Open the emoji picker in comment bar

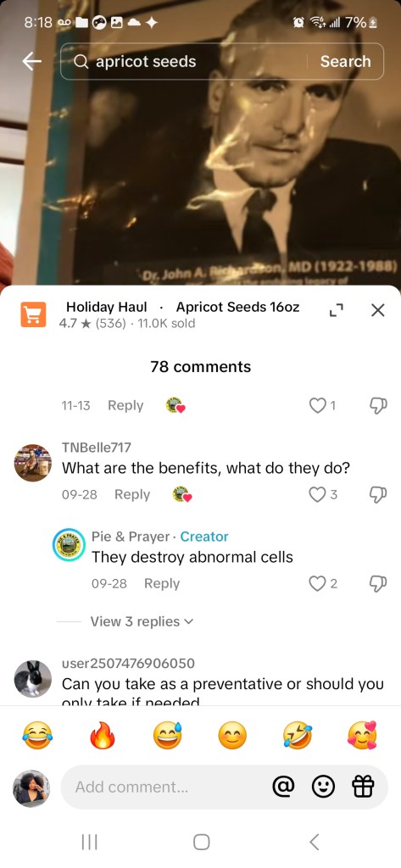pyautogui.click(x=324, y=787)
